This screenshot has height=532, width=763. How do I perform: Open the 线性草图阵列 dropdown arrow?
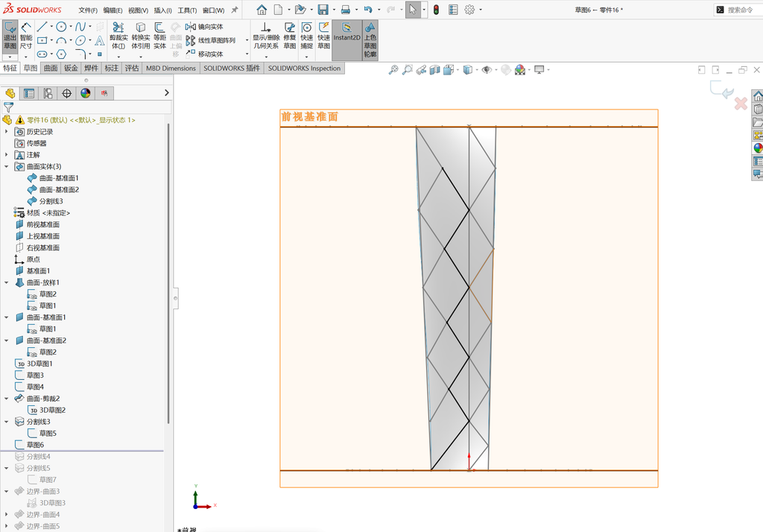click(247, 40)
